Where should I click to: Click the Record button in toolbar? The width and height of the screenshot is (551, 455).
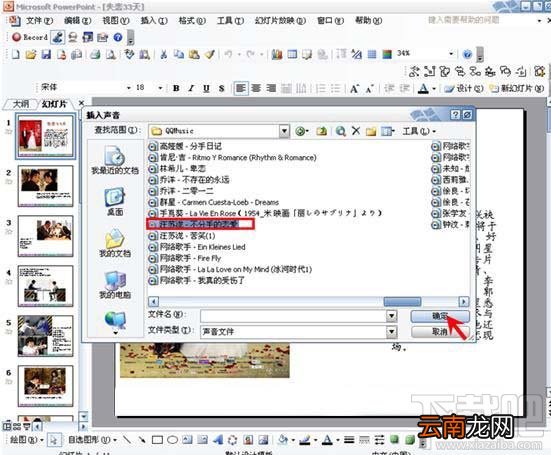pos(30,37)
